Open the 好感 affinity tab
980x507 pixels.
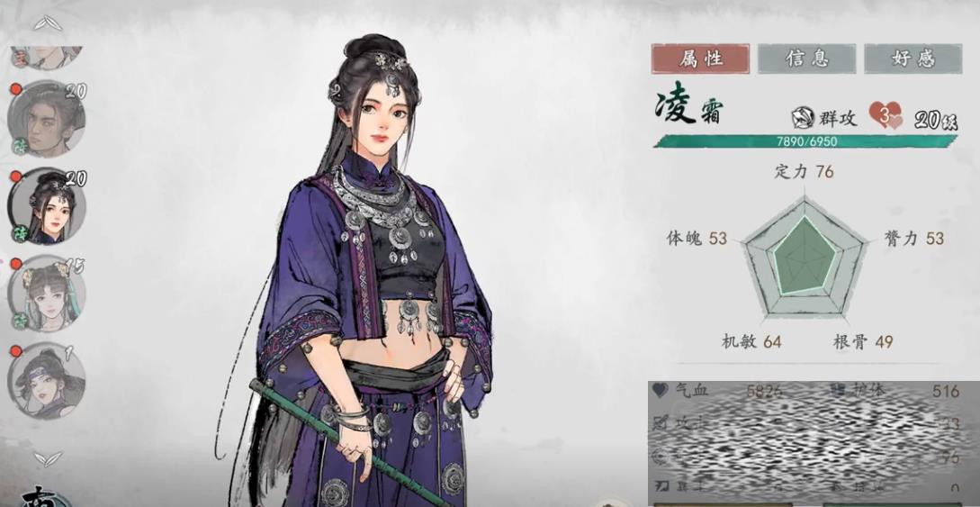coord(913,59)
